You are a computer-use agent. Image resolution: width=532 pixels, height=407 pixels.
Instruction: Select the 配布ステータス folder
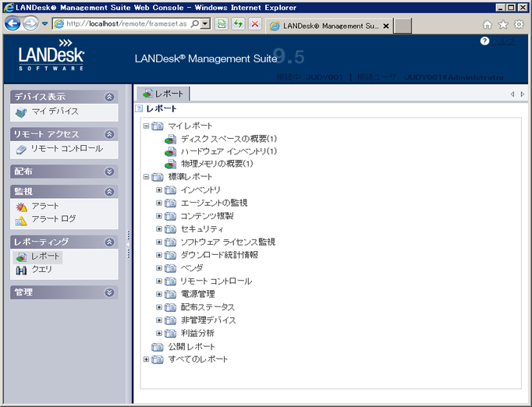(207, 307)
